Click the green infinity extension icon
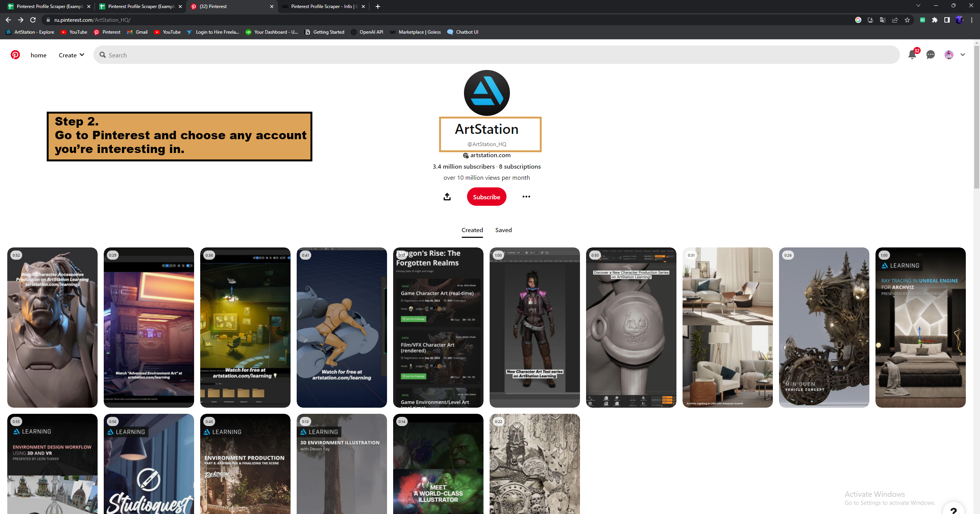The height and width of the screenshot is (514, 980). pos(923,20)
